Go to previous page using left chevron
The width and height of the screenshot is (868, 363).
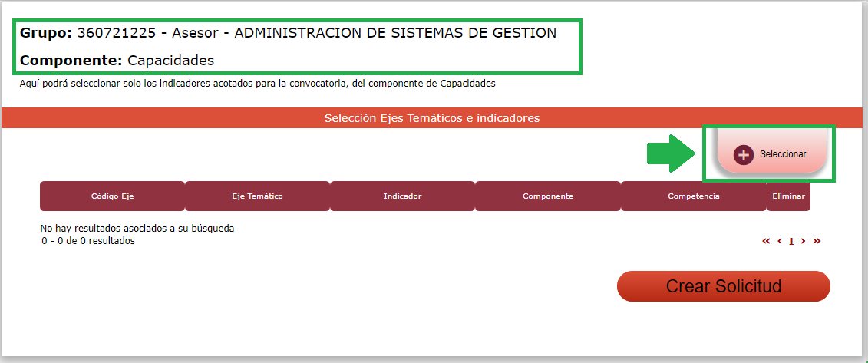[x=780, y=241]
